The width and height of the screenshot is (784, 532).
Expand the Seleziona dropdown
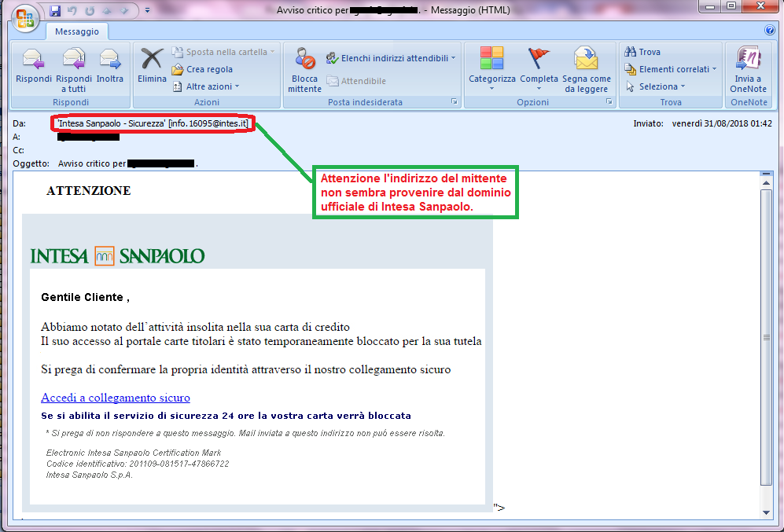tap(655, 86)
